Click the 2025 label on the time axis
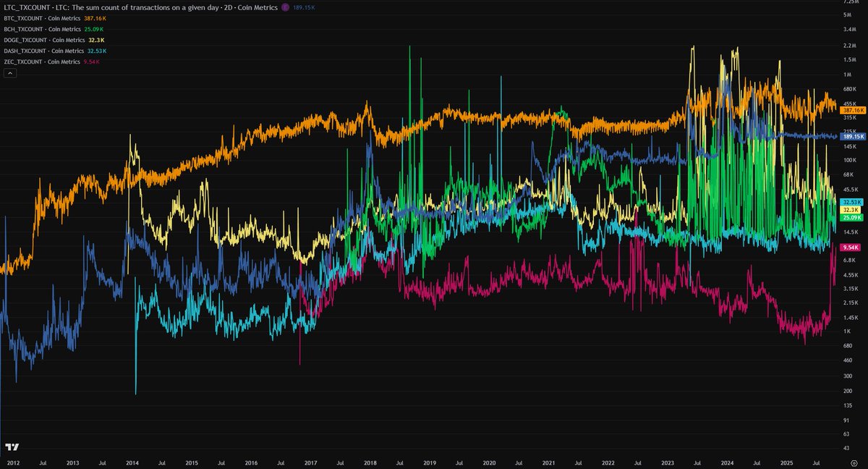 [x=786, y=462]
